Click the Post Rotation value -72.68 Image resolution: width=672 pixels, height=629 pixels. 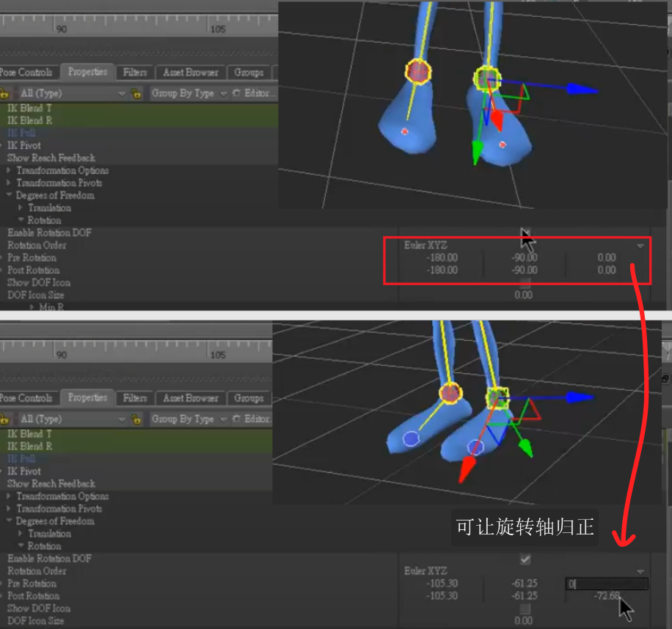(x=607, y=596)
